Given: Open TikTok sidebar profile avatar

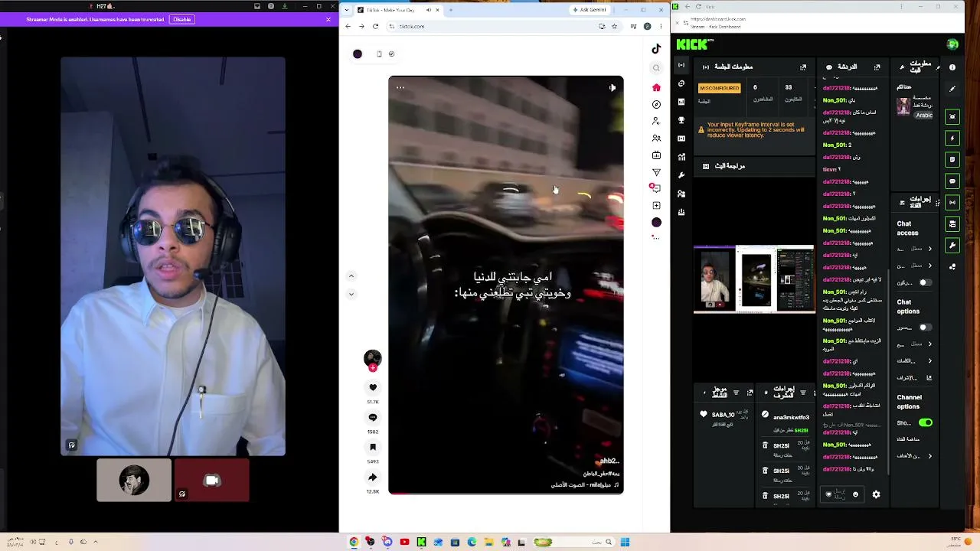Looking at the screenshot, I should [x=656, y=222].
